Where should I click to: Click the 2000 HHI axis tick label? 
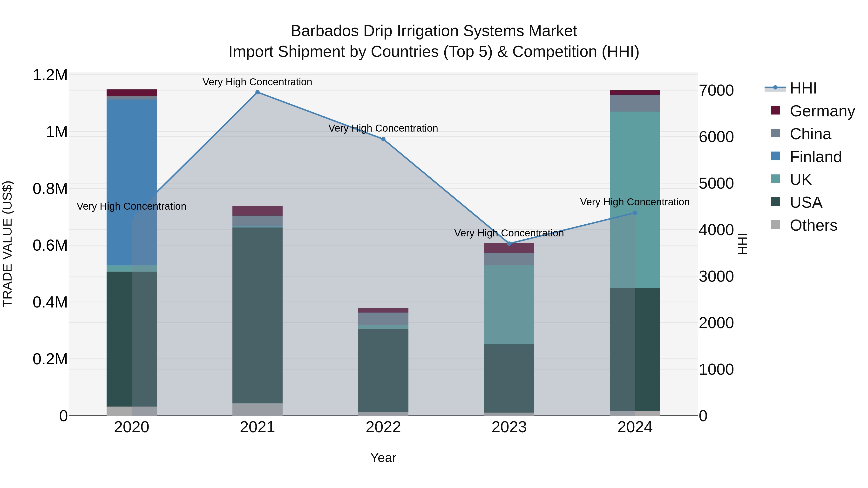(x=716, y=323)
